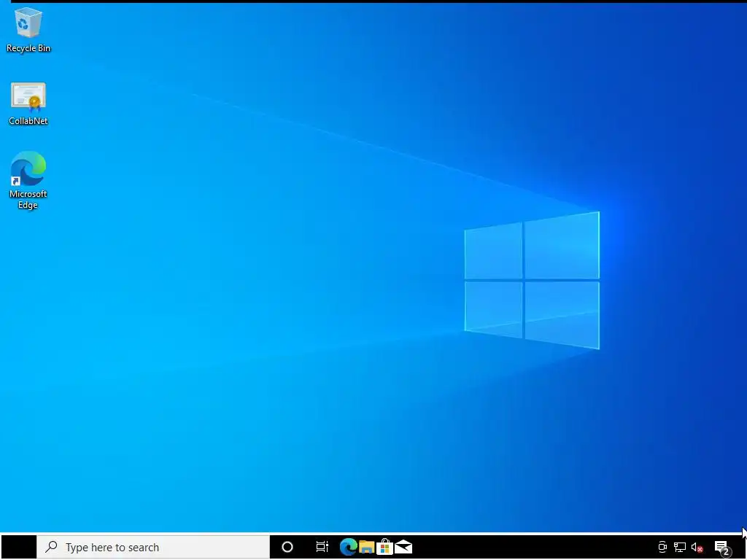Viewport: 747px width, 560px height.
Task: Open Microsoft Store from the taskbar
Action: [x=384, y=547]
